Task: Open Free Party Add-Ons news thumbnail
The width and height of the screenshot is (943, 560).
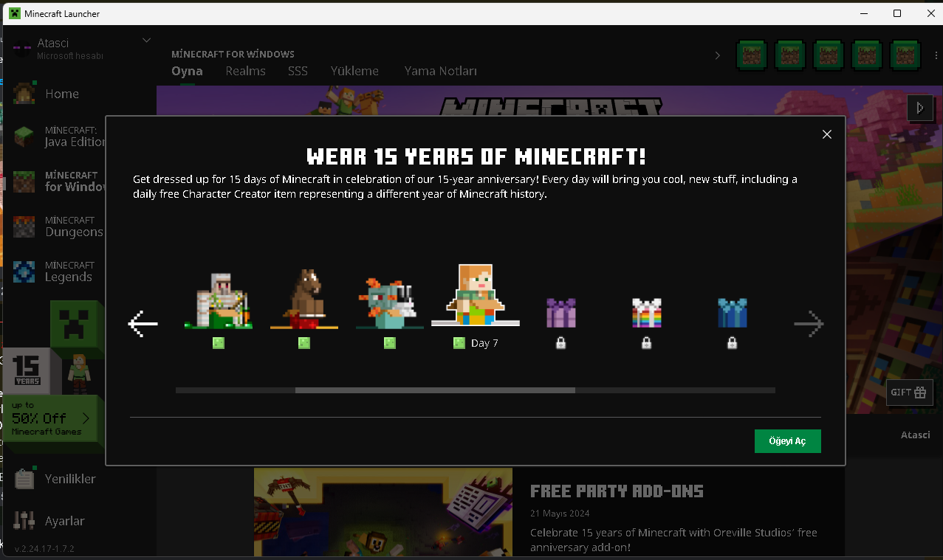Action: click(x=383, y=512)
